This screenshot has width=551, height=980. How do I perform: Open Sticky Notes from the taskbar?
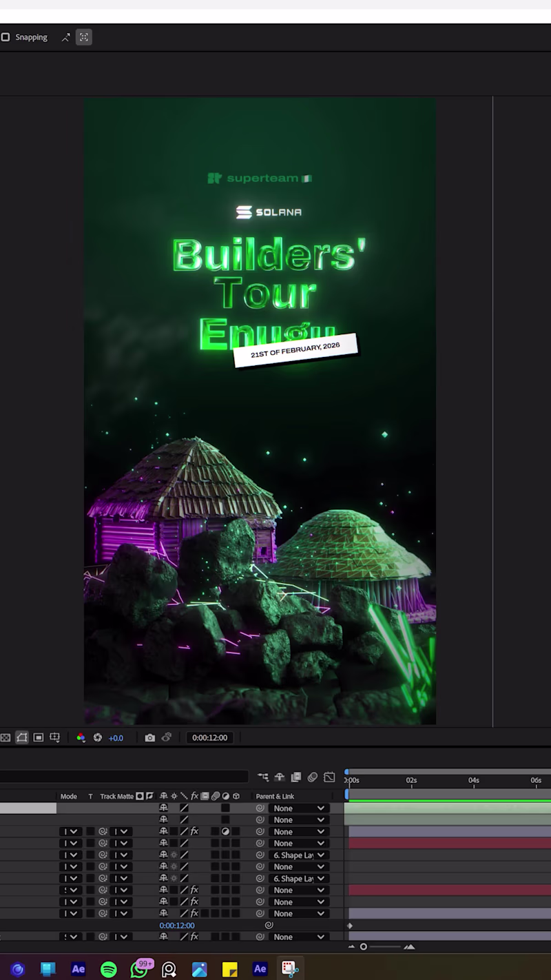point(230,970)
